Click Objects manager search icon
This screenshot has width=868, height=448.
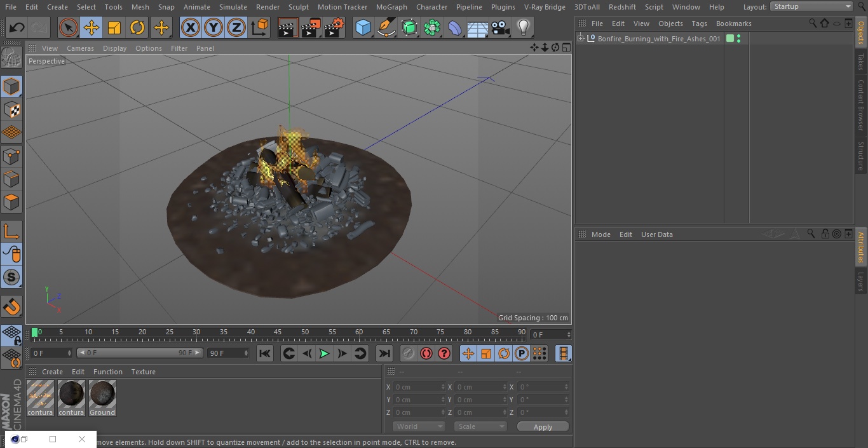pyautogui.click(x=813, y=24)
